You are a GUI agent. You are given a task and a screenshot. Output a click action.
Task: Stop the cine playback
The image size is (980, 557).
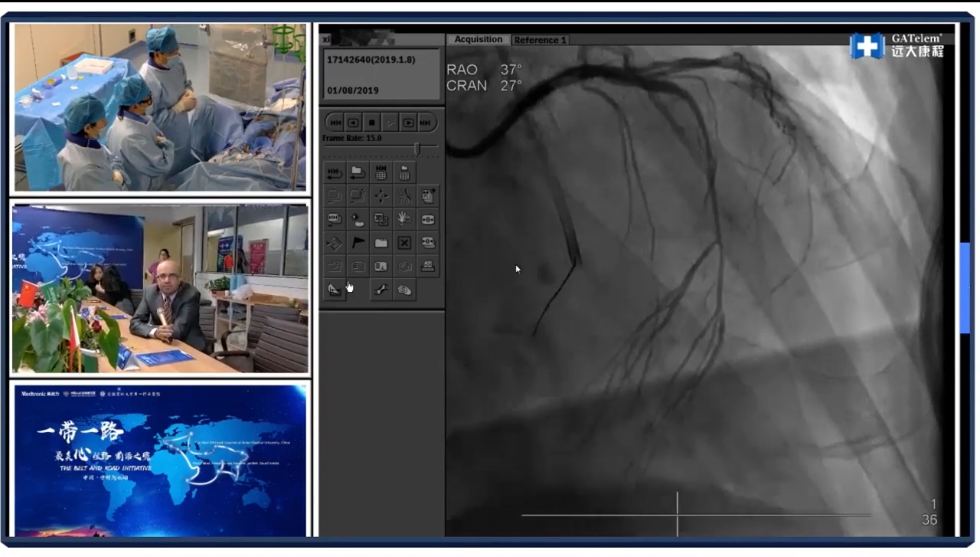372,123
